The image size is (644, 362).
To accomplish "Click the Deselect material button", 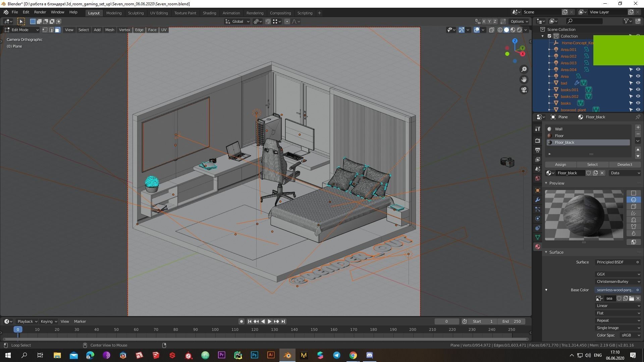I will pyautogui.click(x=625, y=165).
